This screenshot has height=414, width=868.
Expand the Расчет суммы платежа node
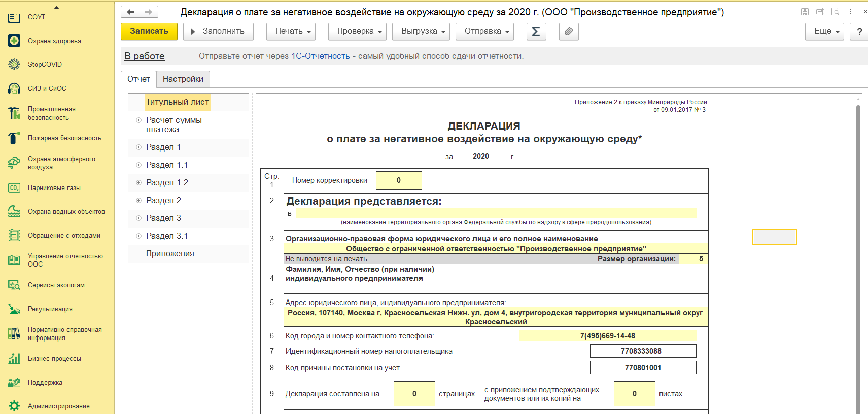click(138, 120)
